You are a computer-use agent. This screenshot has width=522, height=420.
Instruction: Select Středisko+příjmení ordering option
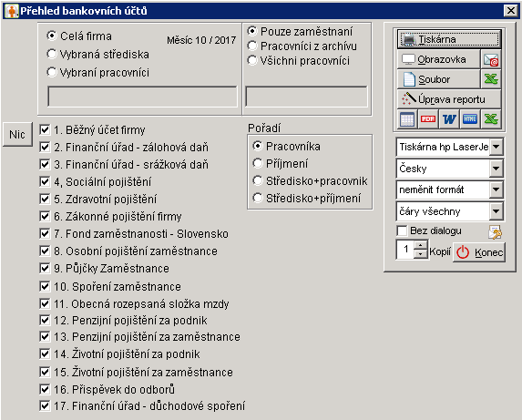point(257,198)
